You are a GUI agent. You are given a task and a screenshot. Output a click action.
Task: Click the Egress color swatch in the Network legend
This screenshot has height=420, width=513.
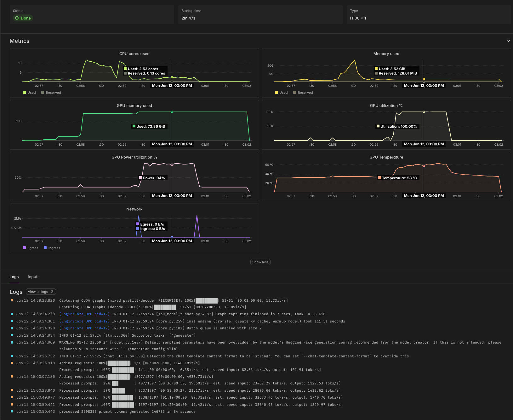point(24,248)
